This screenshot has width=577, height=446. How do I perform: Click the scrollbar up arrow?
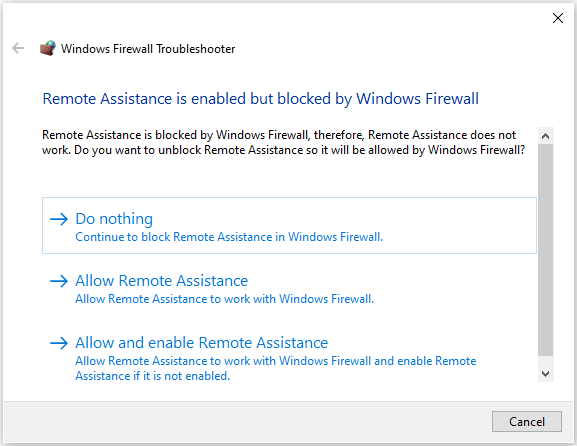tap(546, 136)
